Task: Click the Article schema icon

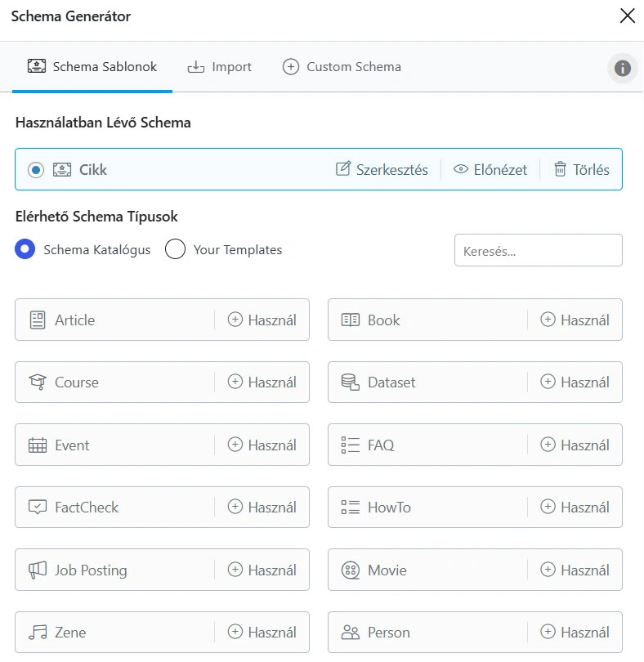Action: click(38, 320)
